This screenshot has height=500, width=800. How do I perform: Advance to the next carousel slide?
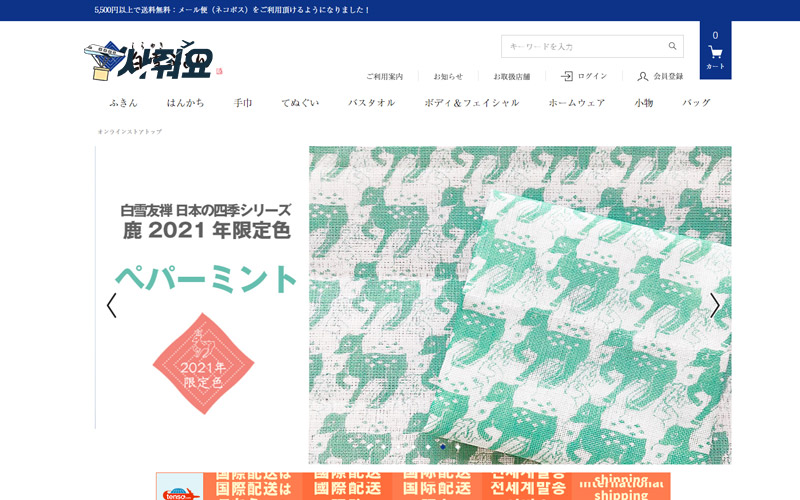(x=714, y=305)
